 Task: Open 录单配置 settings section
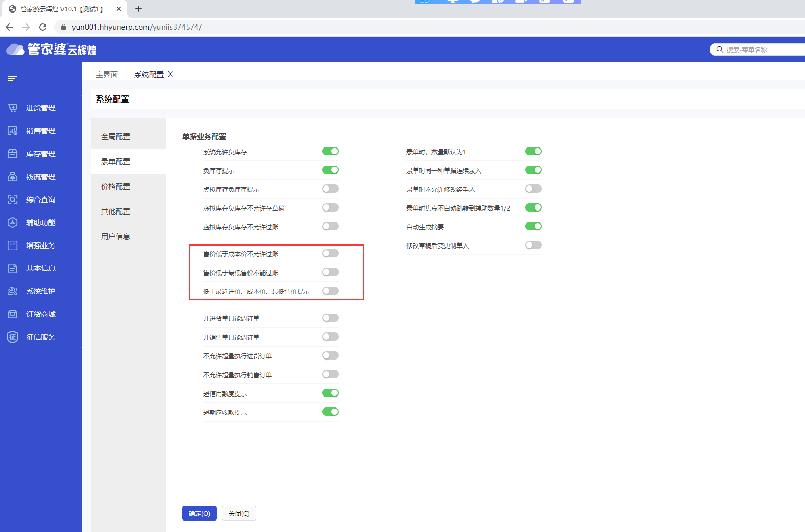coord(128,162)
